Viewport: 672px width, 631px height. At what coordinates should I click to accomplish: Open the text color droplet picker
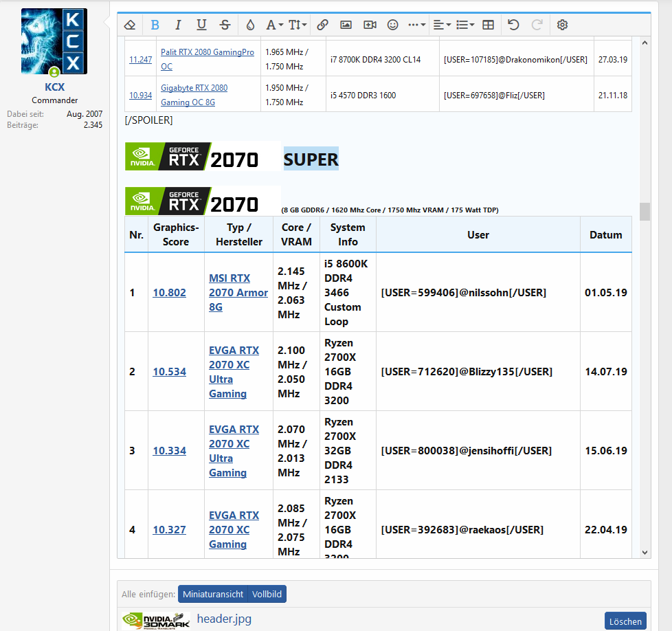tap(250, 25)
